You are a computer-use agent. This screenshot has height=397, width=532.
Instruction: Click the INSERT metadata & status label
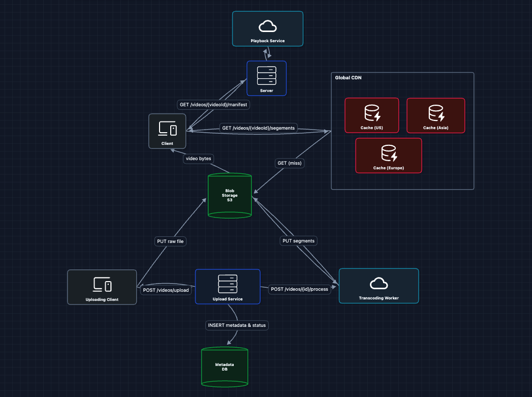click(x=236, y=325)
